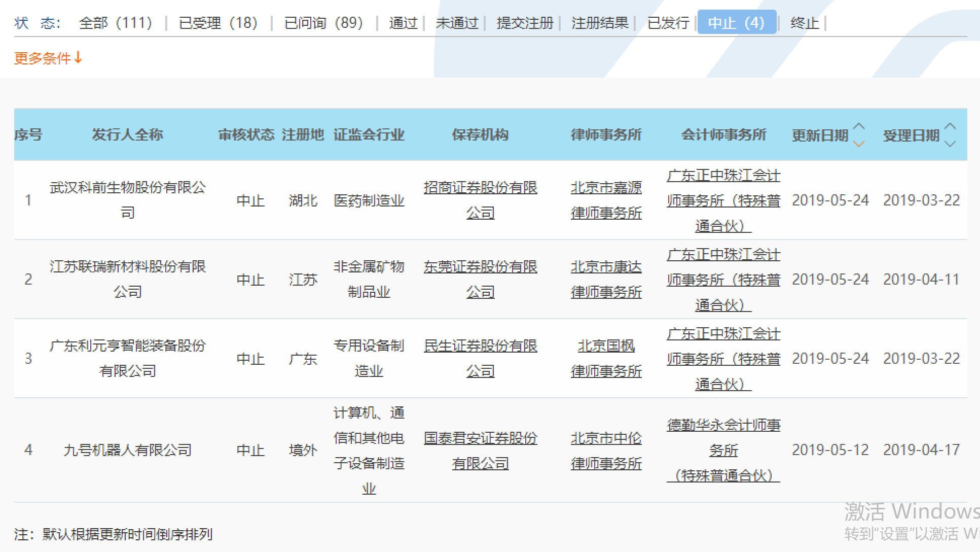Expand 更多条件 filter options
The height and width of the screenshot is (552, 980).
coord(48,58)
